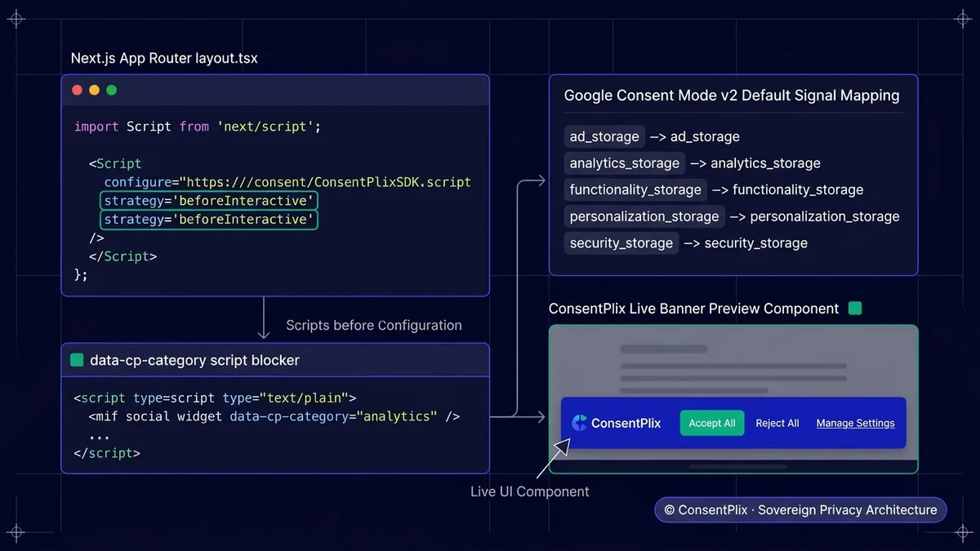The height and width of the screenshot is (551, 980).
Task: Click green square beside Live Banner Preview title
Action: point(855,309)
